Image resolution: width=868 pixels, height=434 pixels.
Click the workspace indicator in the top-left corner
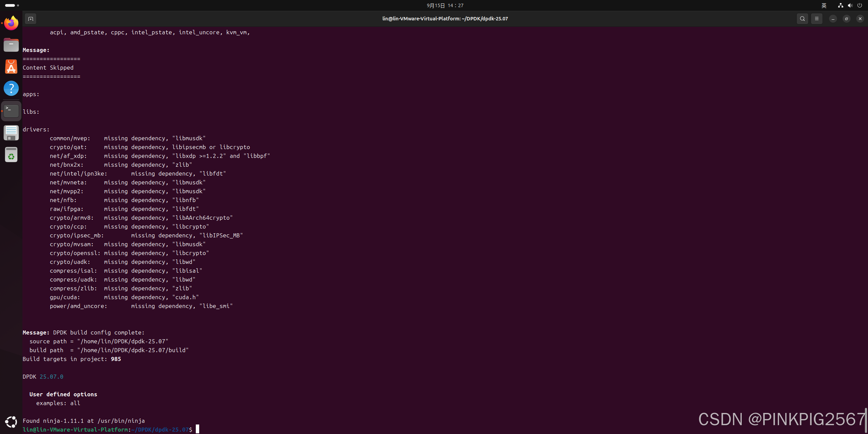tap(10, 5)
